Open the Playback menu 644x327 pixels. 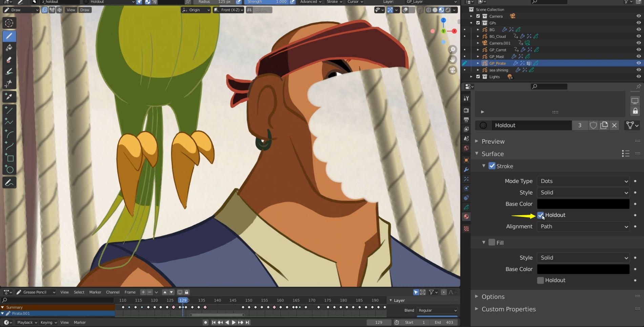(27, 323)
